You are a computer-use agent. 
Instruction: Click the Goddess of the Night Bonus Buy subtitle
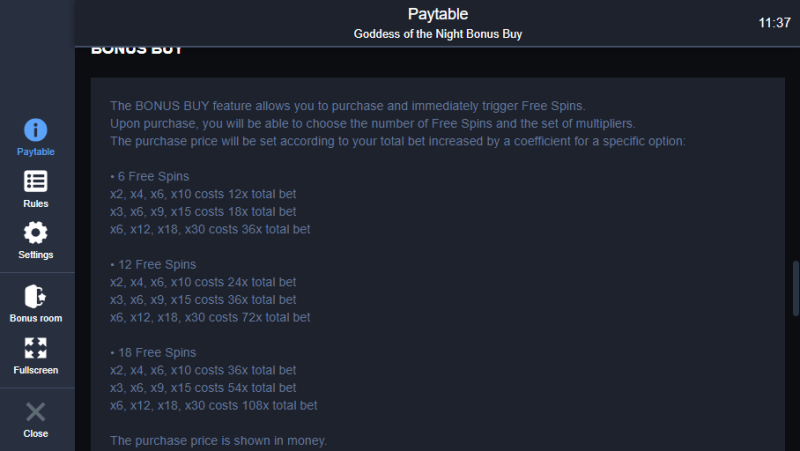pyautogui.click(x=438, y=34)
